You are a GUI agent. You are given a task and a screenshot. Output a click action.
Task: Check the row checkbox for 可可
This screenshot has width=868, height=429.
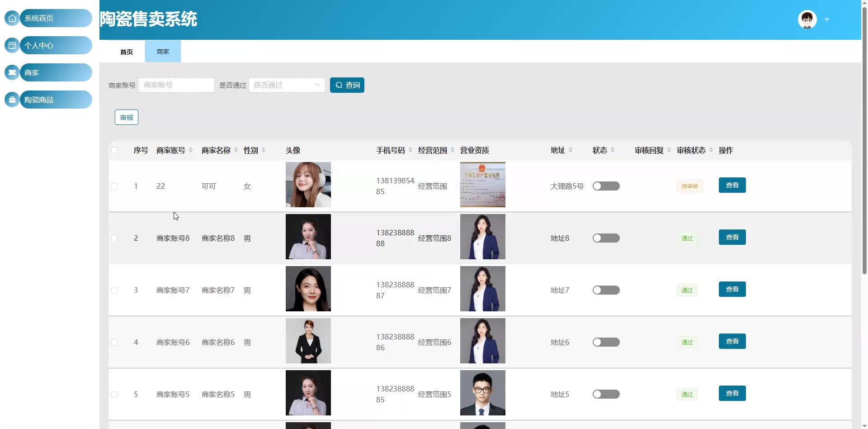pos(114,186)
